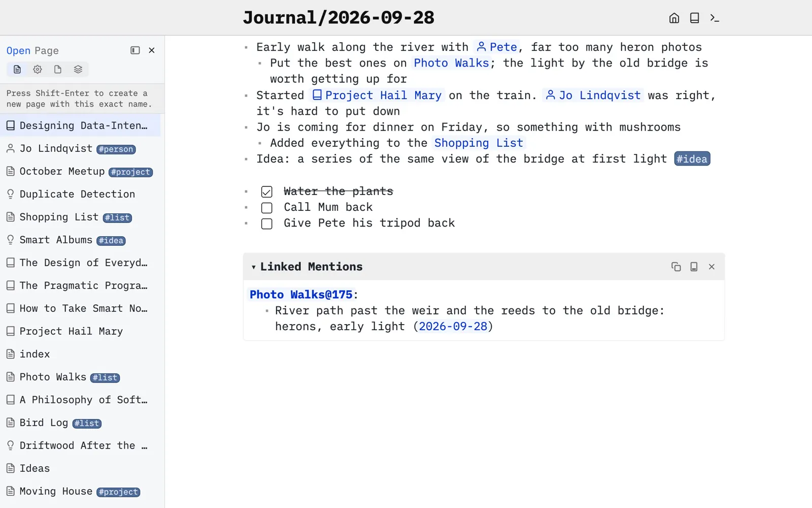Image resolution: width=812 pixels, height=508 pixels.
Task: Select the blank document filter tab
Action: point(58,69)
